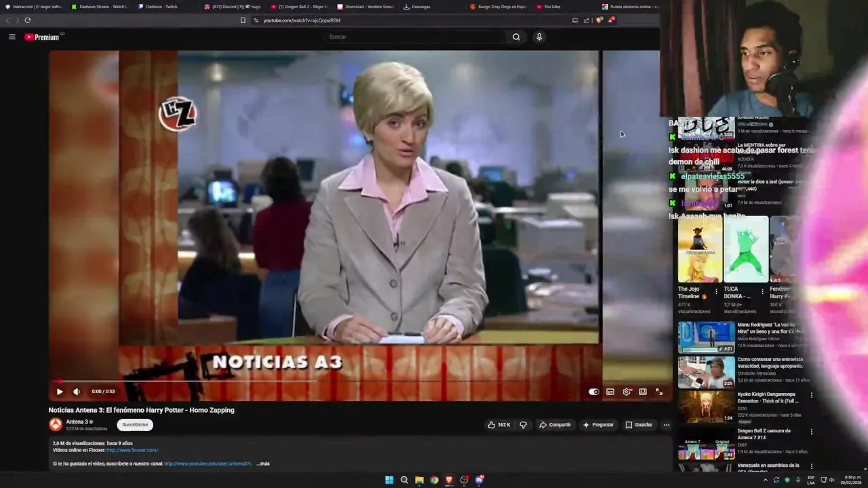Bookmark this page icon in address bar

point(243,20)
